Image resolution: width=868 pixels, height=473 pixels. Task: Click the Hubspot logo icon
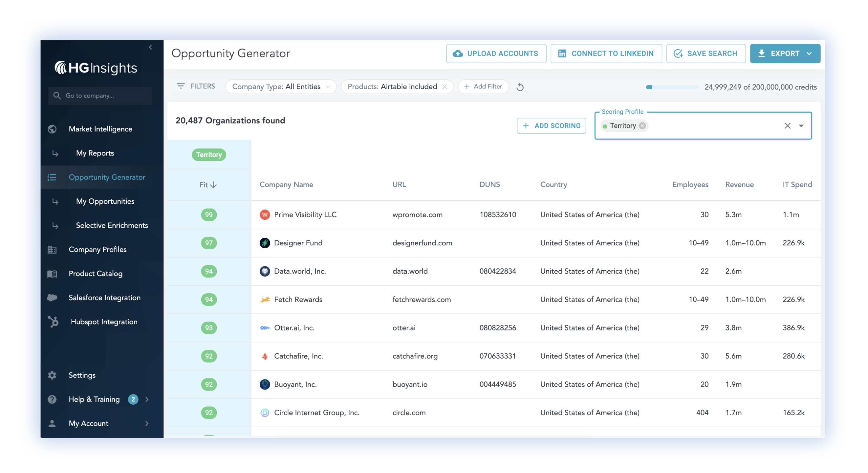tap(53, 322)
